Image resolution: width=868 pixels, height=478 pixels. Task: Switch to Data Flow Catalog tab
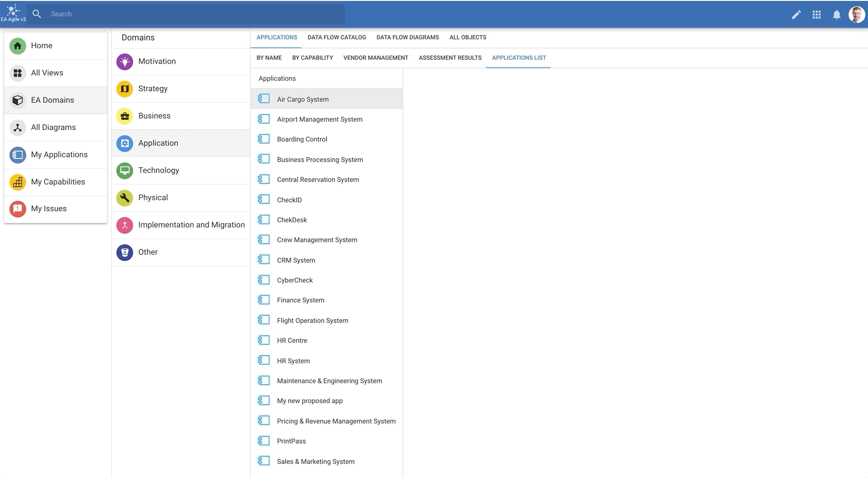coord(337,37)
